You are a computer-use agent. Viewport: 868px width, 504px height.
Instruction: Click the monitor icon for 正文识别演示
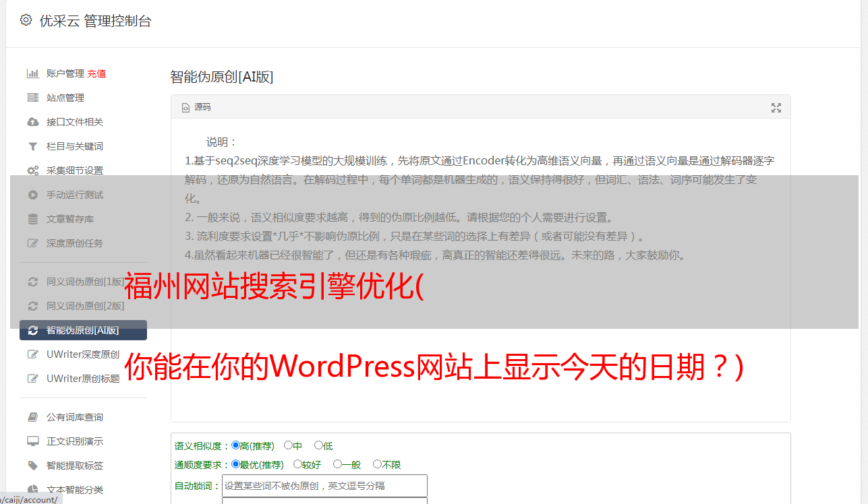32,441
